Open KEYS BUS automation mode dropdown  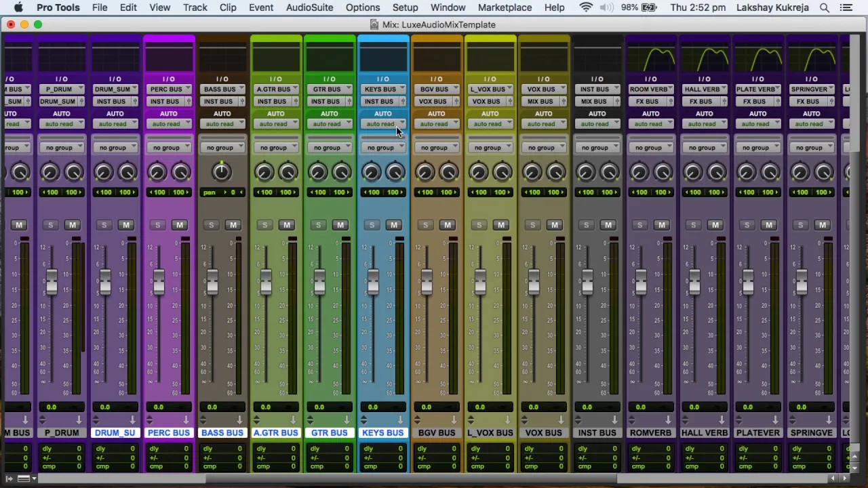(382, 124)
